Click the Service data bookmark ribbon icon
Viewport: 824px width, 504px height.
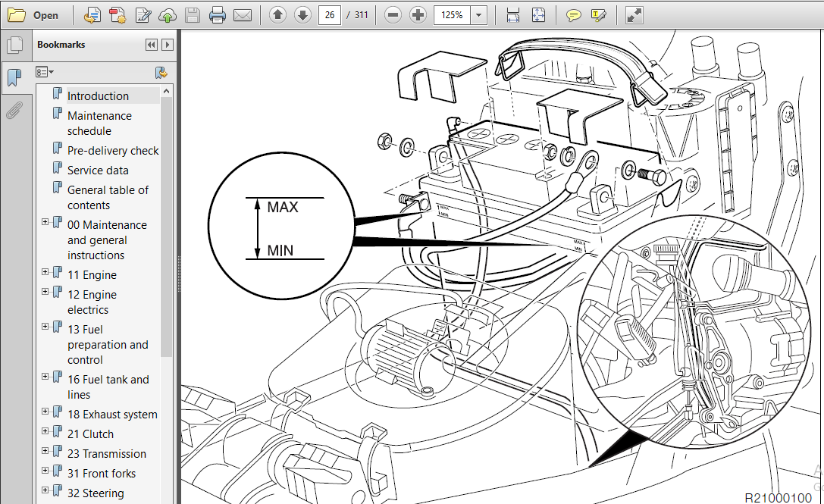tap(58, 168)
